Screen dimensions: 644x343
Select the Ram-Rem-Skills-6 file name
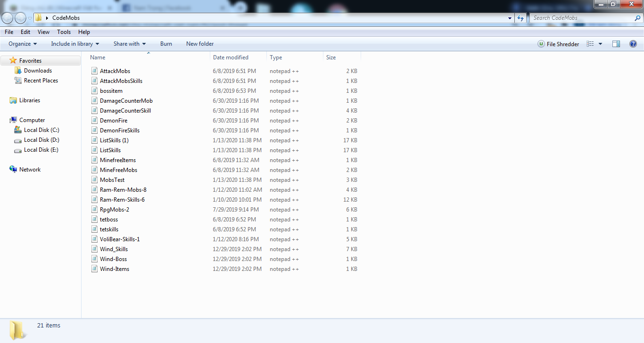123,200
